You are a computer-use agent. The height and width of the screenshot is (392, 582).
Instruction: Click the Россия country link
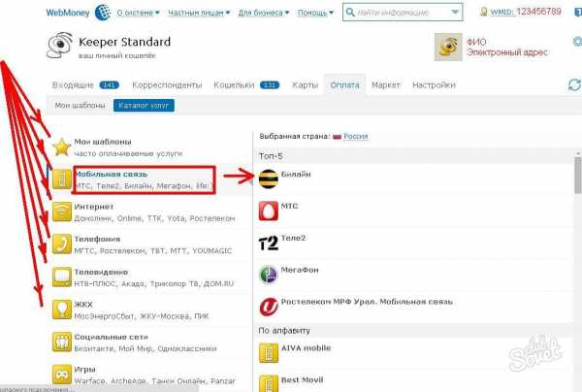click(354, 137)
